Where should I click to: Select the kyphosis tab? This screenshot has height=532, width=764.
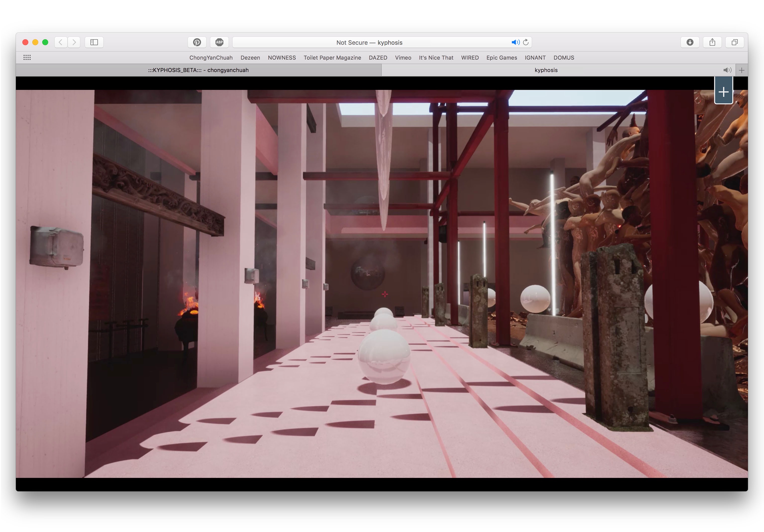click(546, 70)
